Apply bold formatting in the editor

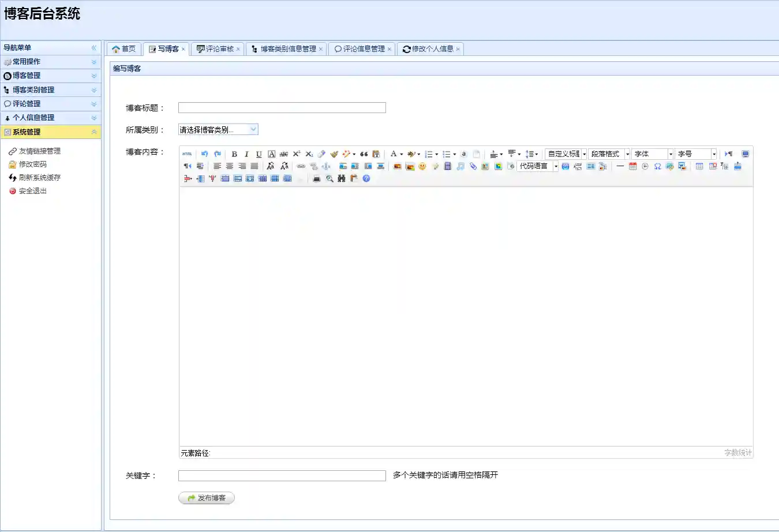tap(234, 154)
